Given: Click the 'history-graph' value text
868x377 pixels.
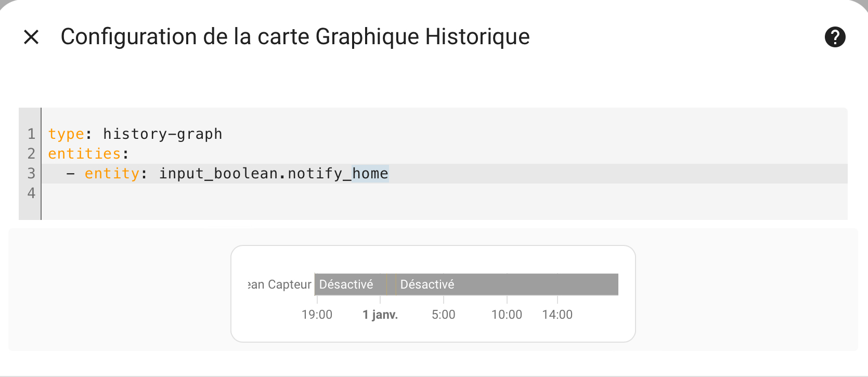Looking at the screenshot, I should (163, 134).
